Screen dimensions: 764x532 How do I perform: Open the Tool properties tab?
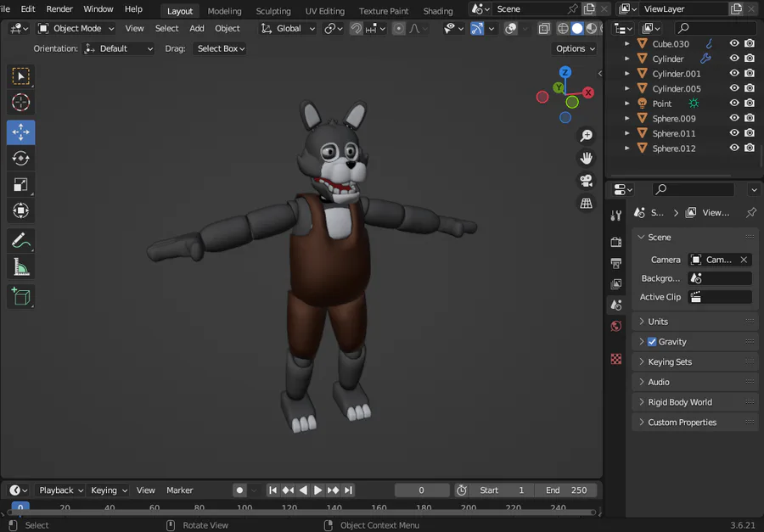[x=616, y=216]
